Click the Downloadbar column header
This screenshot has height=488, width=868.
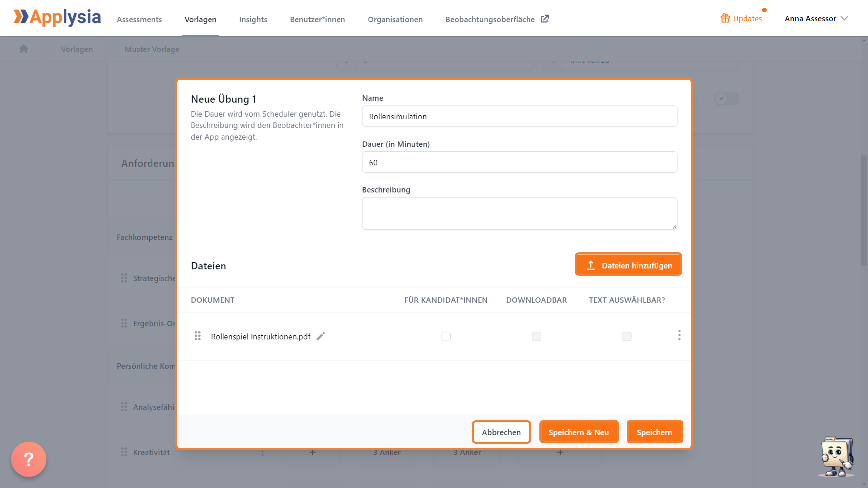tap(536, 300)
